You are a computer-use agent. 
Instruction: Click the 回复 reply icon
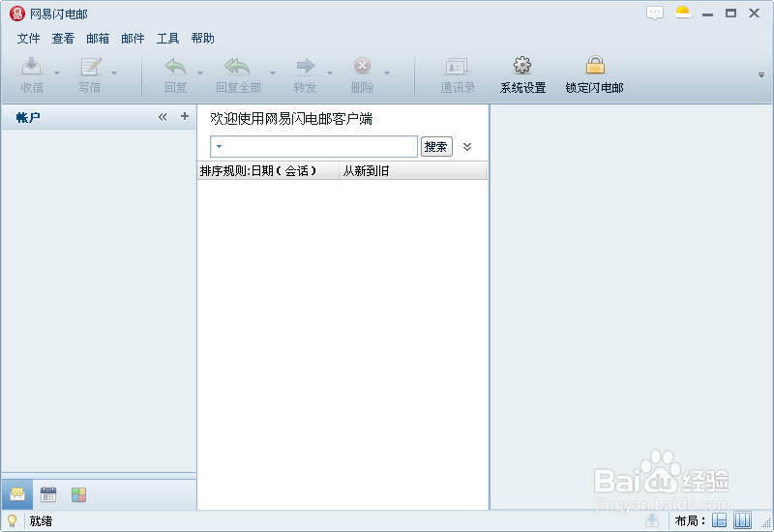pyautogui.click(x=175, y=67)
